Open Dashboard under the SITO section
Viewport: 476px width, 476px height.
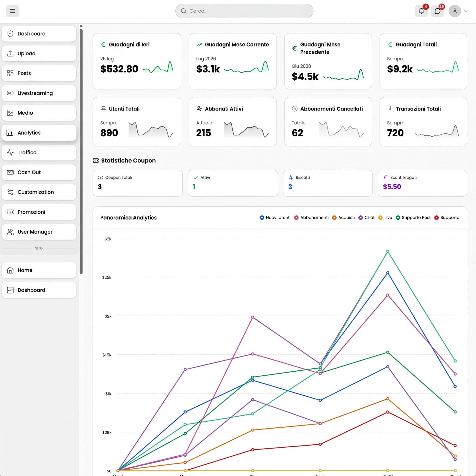coord(39,290)
